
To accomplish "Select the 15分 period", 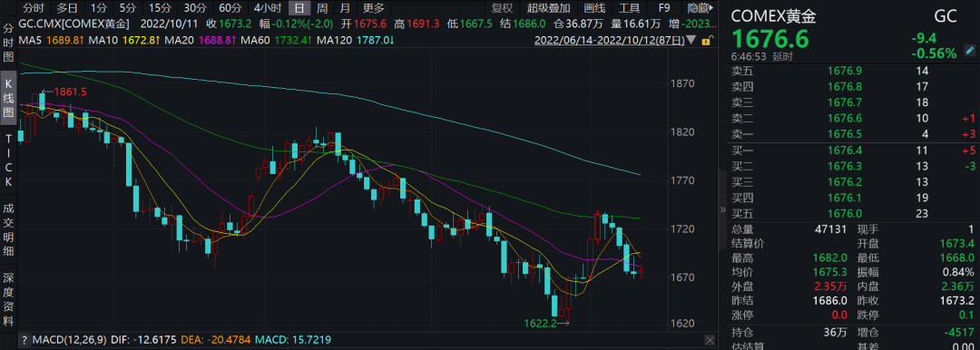I will click(160, 8).
